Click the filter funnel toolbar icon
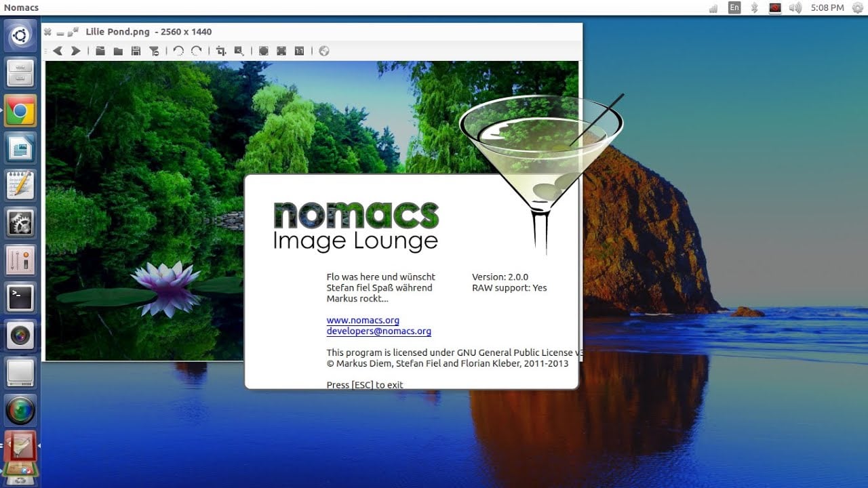The height and width of the screenshot is (488, 868). point(154,51)
